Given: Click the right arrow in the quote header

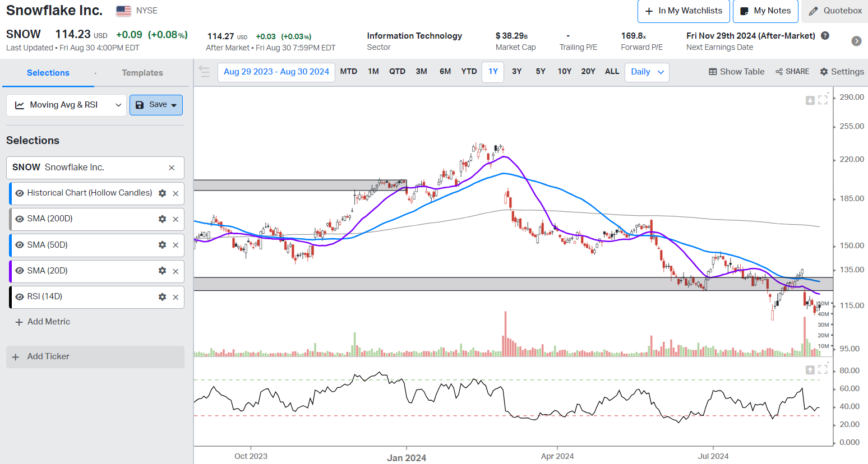Looking at the screenshot, I should click(x=856, y=41).
